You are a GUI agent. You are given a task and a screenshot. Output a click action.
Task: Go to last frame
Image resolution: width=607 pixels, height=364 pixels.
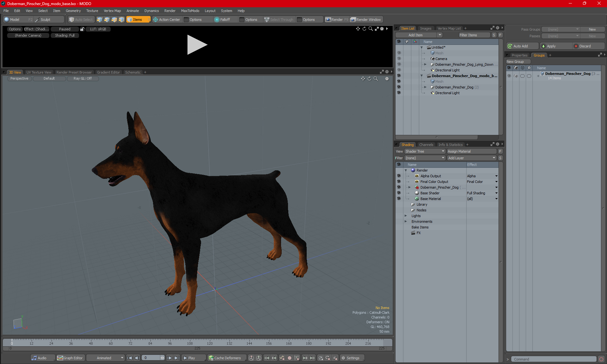[177, 358]
